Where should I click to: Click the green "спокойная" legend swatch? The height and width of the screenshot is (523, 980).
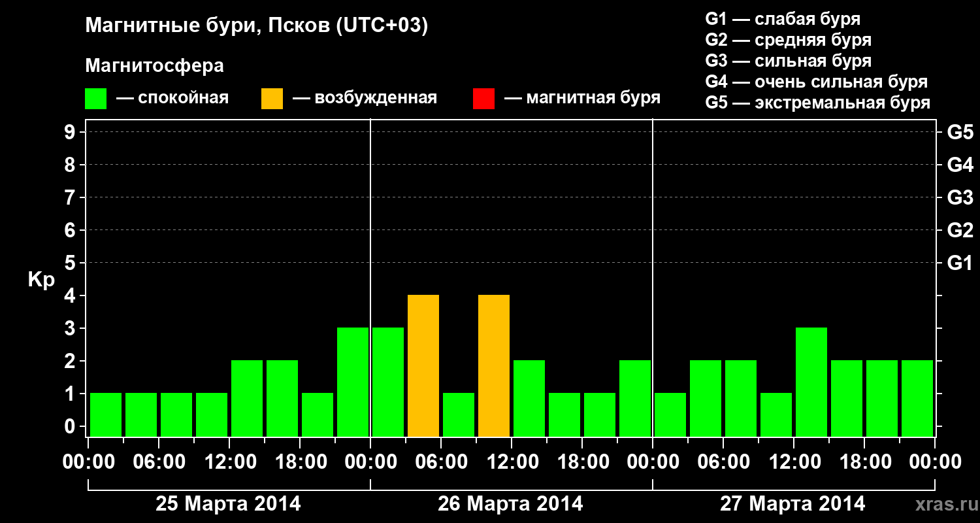point(95,99)
